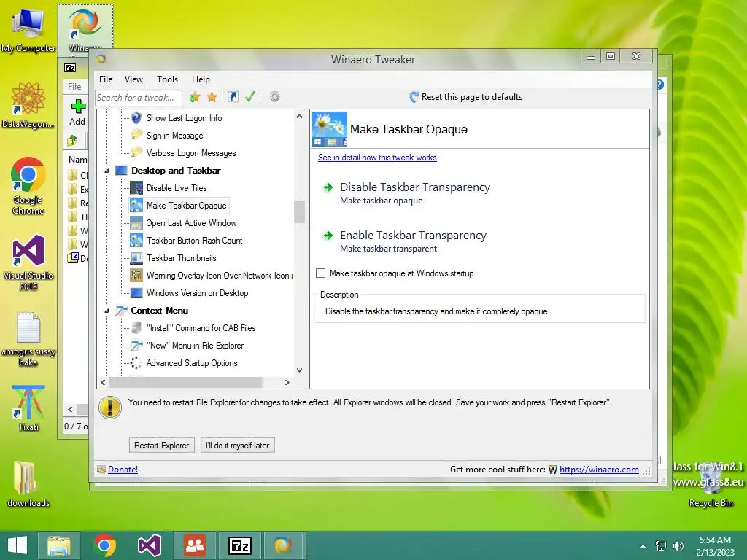747x560 pixels.
Task: Click the tree horizontal scrollbar right arrow
Action: 287,382
